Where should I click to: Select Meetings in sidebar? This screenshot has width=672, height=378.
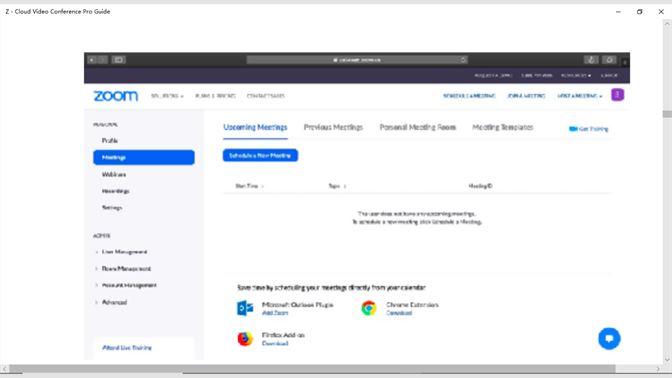point(144,157)
